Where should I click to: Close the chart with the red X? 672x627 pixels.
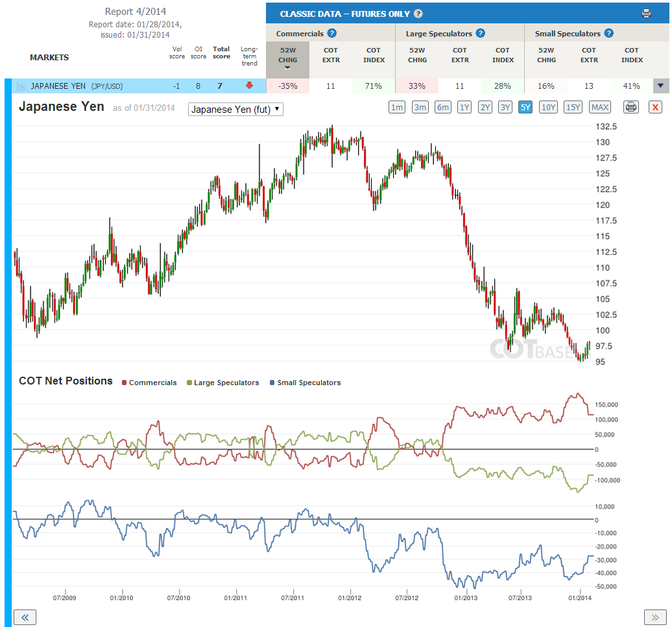[655, 107]
